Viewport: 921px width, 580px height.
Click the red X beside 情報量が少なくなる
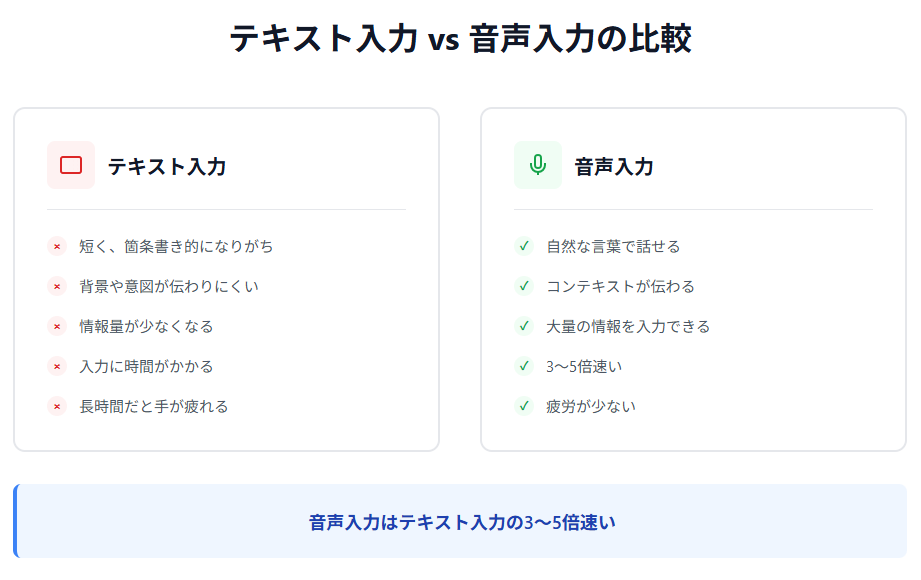57,326
